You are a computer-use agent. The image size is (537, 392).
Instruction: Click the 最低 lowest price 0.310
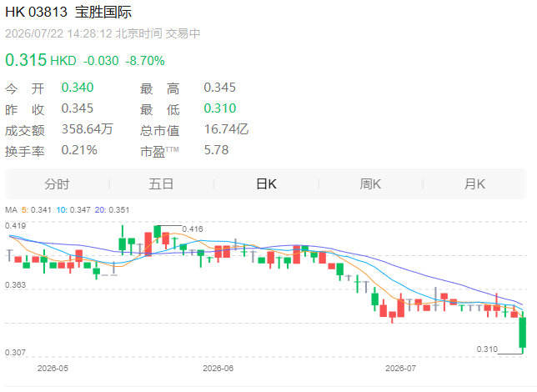(x=220, y=108)
